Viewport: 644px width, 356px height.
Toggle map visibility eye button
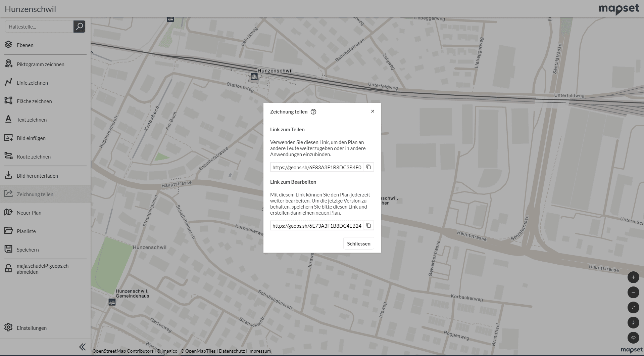click(x=633, y=338)
